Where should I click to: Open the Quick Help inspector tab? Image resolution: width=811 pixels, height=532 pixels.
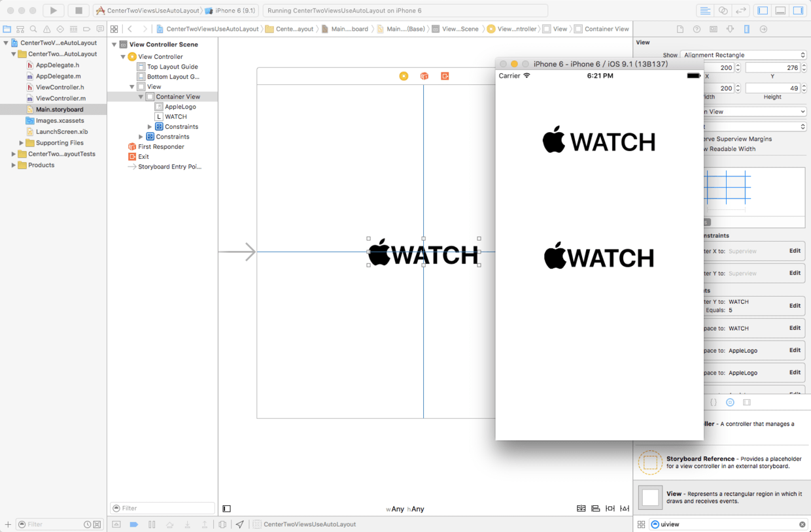(697, 29)
